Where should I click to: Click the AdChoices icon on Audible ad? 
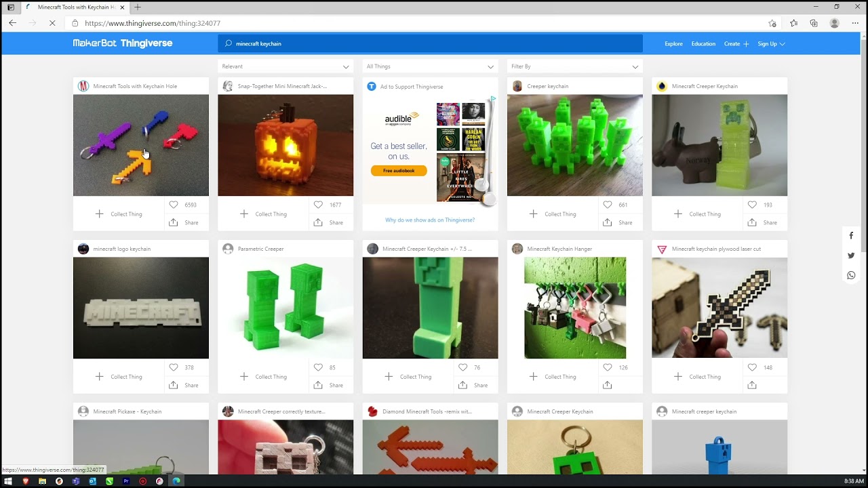click(x=493, y=98)
